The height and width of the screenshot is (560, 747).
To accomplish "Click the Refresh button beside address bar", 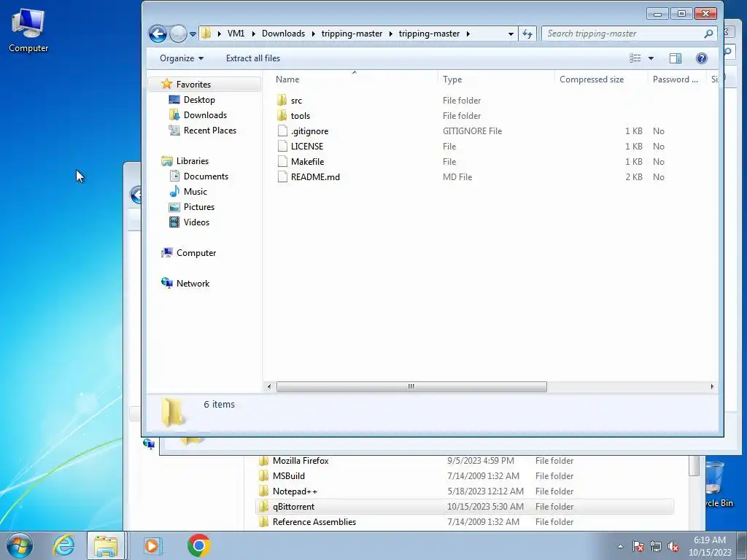I will pyautogui.click(x=527, y=34).
